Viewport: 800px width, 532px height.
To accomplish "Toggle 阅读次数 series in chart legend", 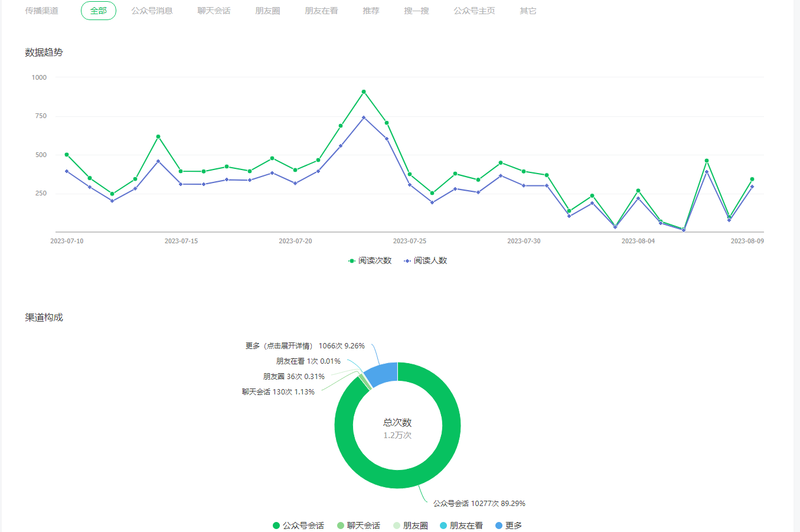I will coord(370,260).
